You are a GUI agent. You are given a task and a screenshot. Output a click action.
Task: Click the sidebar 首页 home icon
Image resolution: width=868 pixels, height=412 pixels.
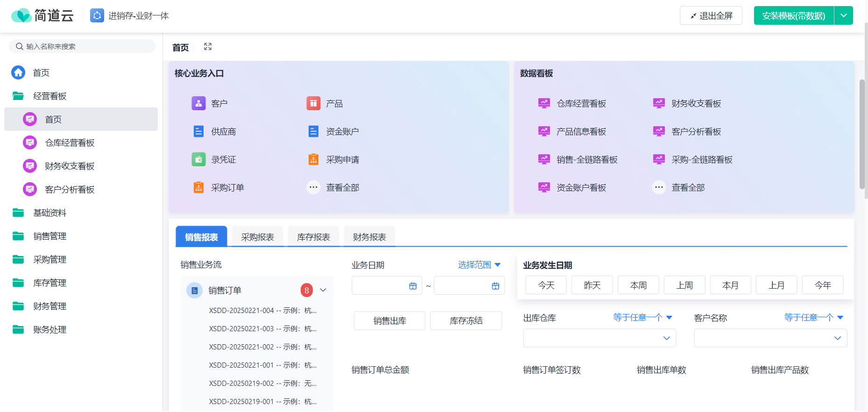click(18, 72)
